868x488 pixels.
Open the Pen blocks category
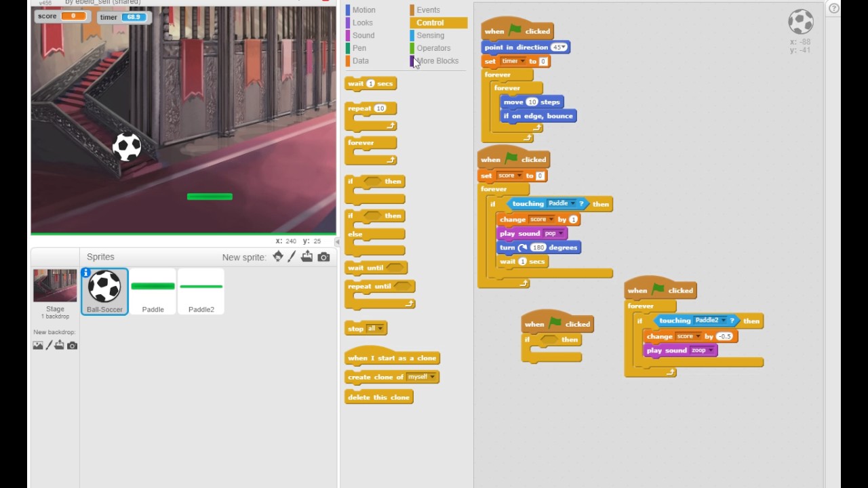pyautogui.click(x=359, y=48)
